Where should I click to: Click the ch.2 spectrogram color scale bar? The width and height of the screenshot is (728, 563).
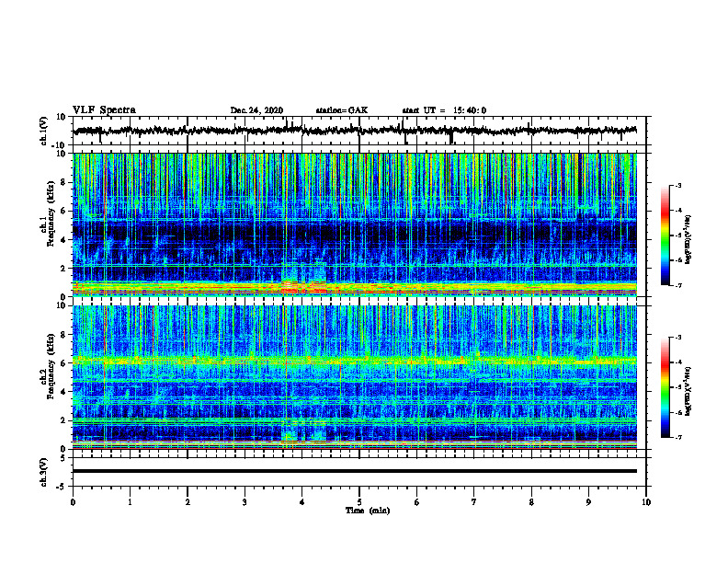665,387
